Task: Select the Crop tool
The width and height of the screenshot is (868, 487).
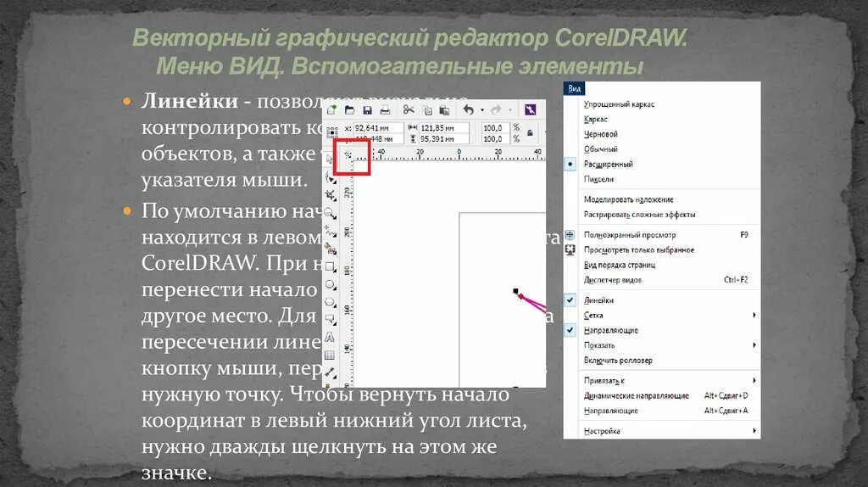Action: pos(331,195)
